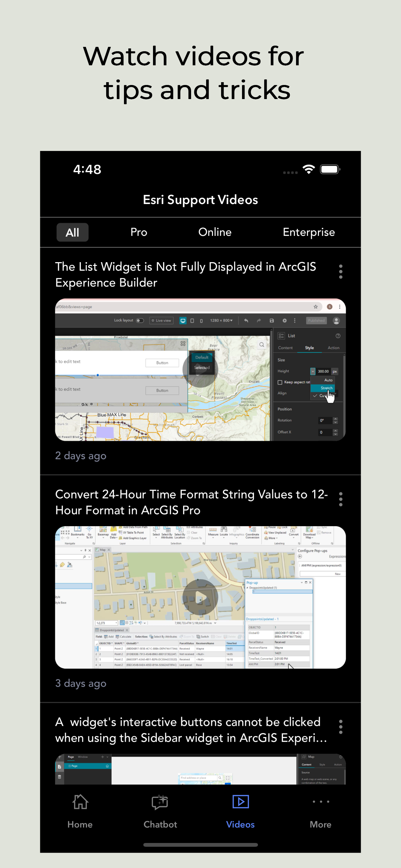Tap the '2 days ago' timestamp
The width and height of the screenshot is (401, 868).
tap(81, 456)
